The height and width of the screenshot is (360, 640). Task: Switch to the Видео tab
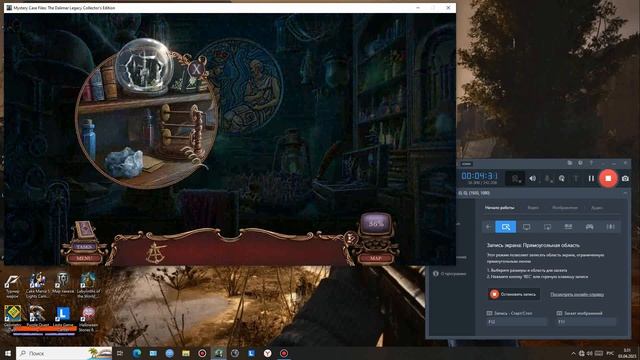[x=533, y=208]
